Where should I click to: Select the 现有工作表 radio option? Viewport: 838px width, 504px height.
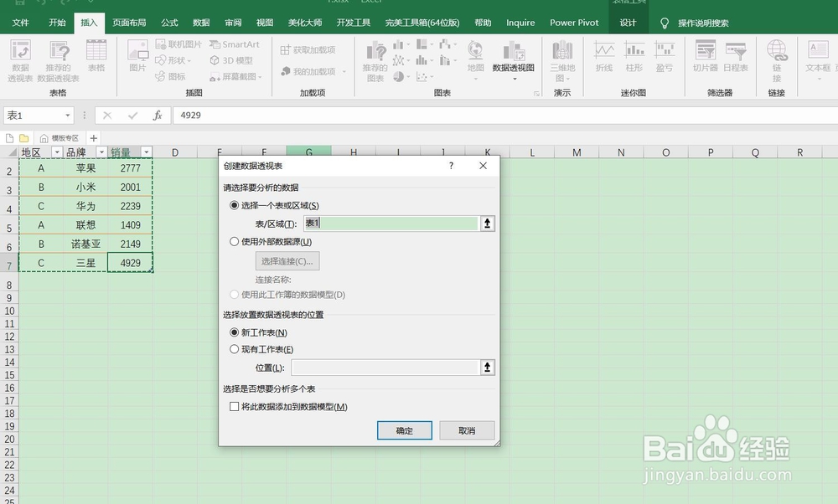click(235, 349)
